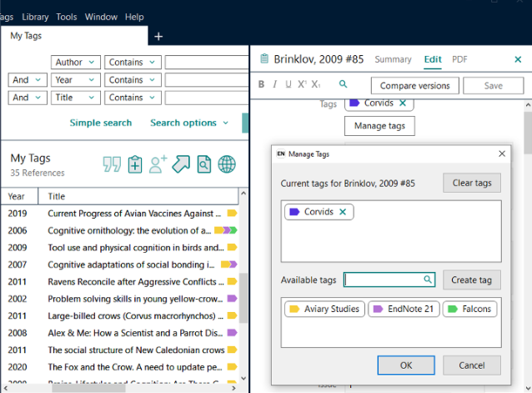The width and height of the screenshot is (532, 393).
Task: Open the Window menu
Action: click(x=101, y=17)
